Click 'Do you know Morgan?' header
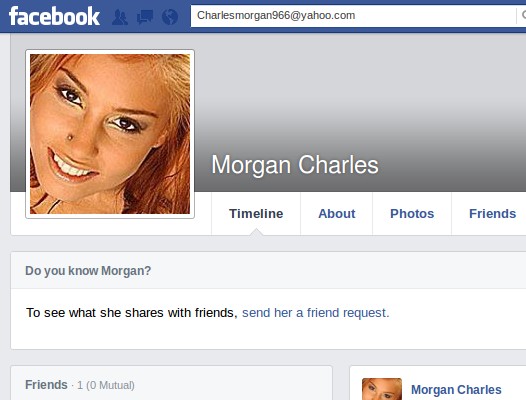This screenshot has height=400, width=526. (88, 270)
